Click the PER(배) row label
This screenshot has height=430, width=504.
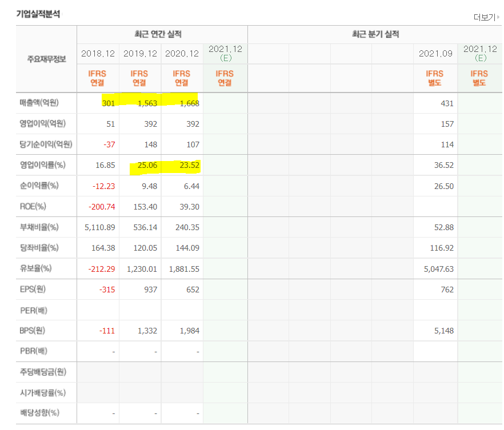click(33, 311)
